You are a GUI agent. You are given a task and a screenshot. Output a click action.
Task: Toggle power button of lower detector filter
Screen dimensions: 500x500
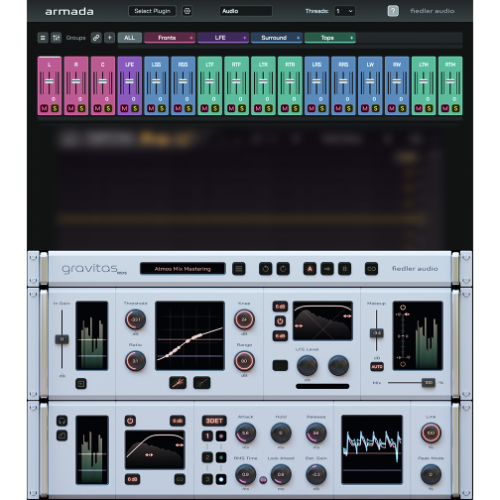(130, 421)
